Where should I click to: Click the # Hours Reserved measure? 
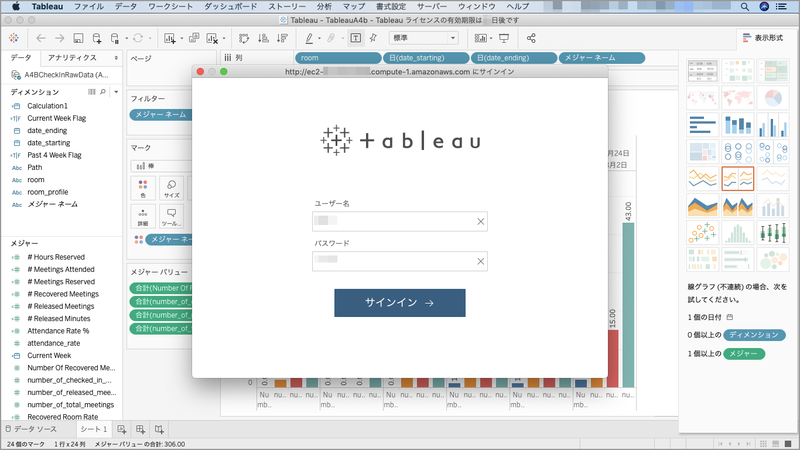click(56, 257)
